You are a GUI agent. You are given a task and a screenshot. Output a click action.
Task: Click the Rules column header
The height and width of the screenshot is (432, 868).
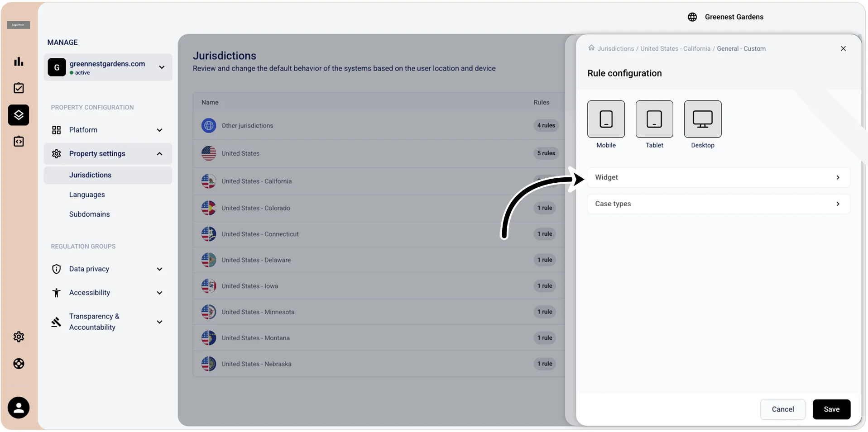tap(541, 102)
